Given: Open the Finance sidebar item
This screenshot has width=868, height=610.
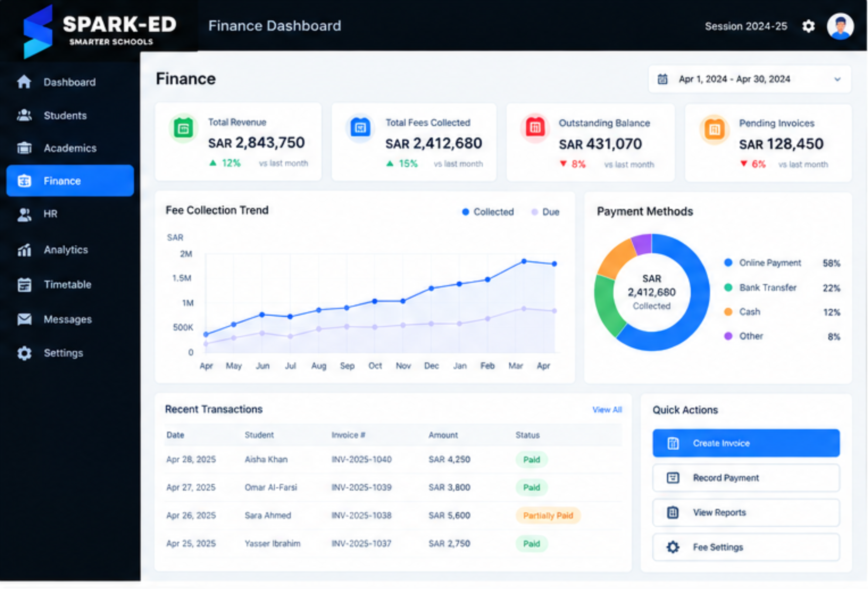Looking at the screenshot, I should pyautogui.click(x=70, y=181).
